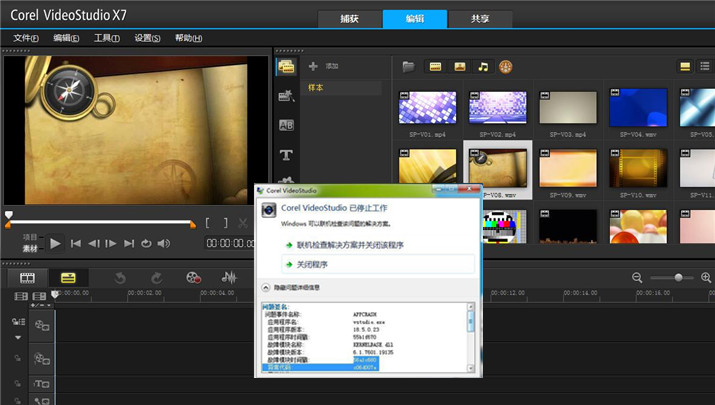Select the color bars test pattern thumbnail
The width and height of the screenshot is (715, 405).
pos(503,226)
